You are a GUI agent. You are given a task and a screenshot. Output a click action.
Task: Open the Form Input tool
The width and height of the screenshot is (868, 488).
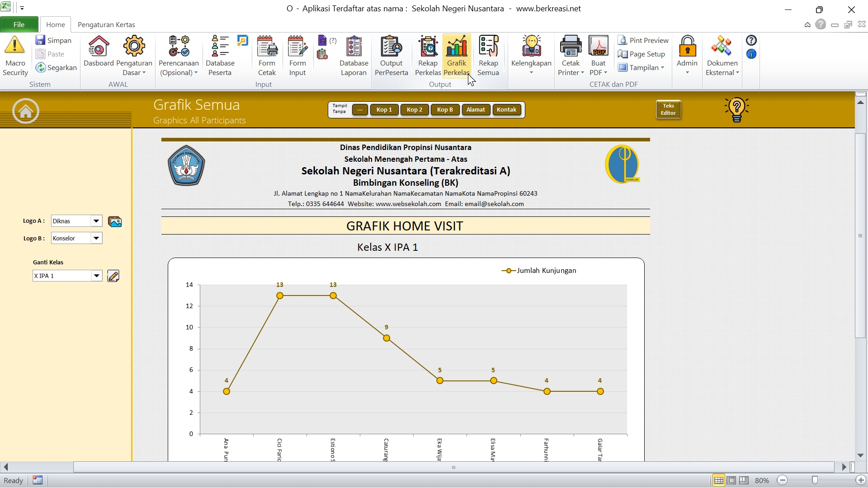(297, 47)
